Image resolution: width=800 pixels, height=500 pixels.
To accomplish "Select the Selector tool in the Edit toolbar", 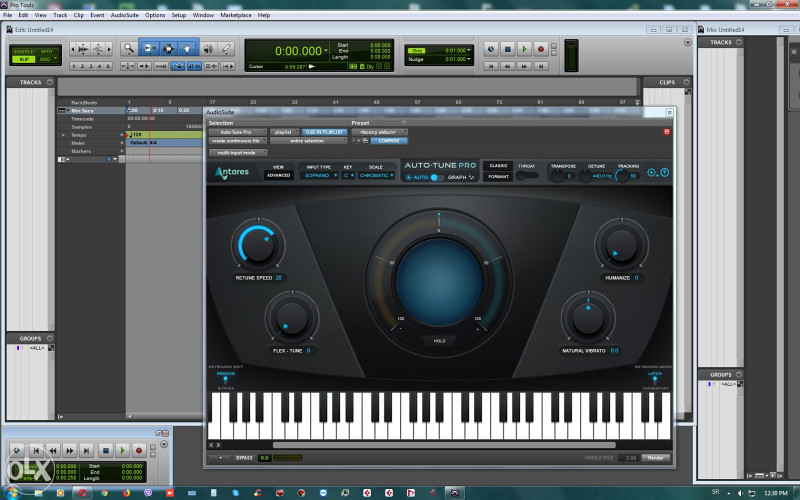I will [168, 48].
